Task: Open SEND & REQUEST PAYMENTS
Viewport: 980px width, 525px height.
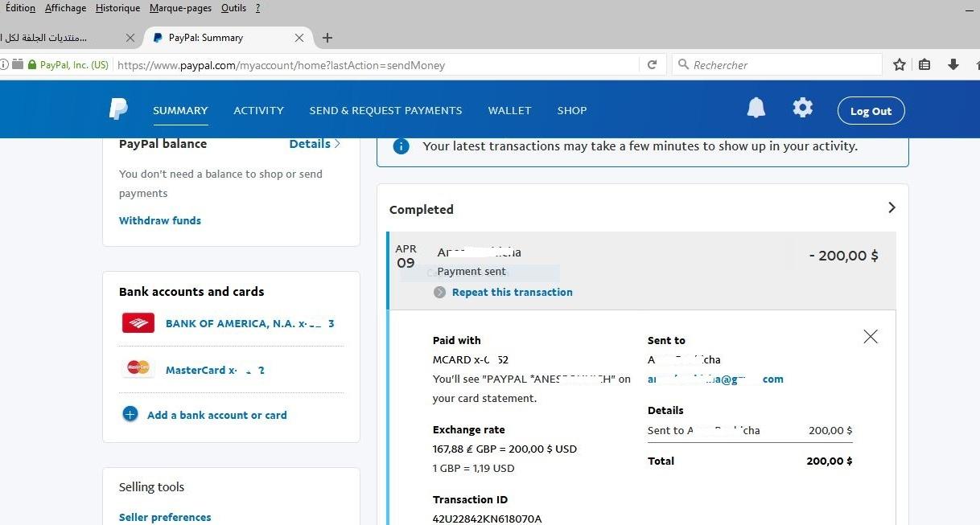Action: coord(385,110)
